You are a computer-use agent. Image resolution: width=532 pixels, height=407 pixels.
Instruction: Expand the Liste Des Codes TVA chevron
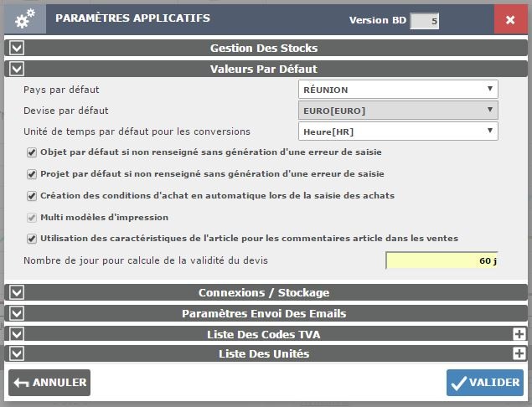(x=17, y=334)
